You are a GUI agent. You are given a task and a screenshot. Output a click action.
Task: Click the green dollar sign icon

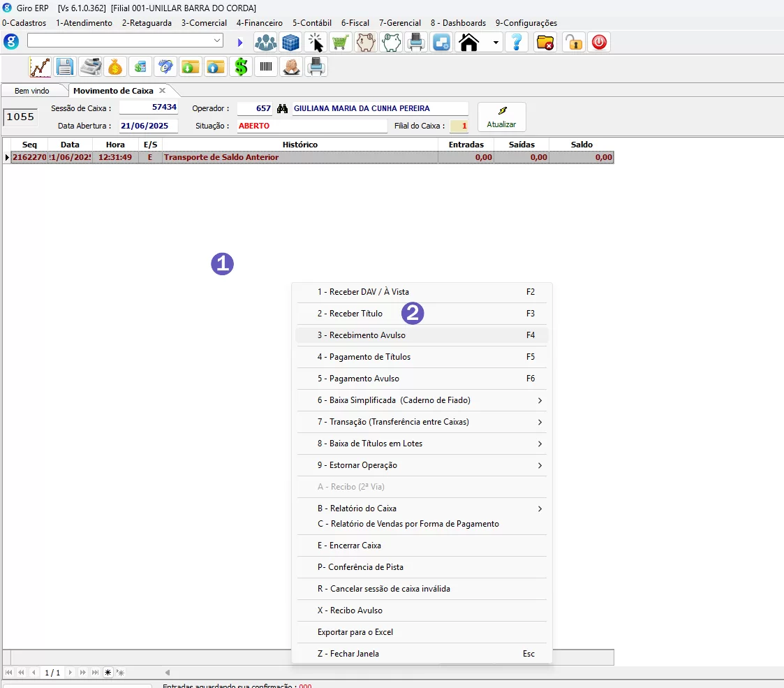(241, 67)
